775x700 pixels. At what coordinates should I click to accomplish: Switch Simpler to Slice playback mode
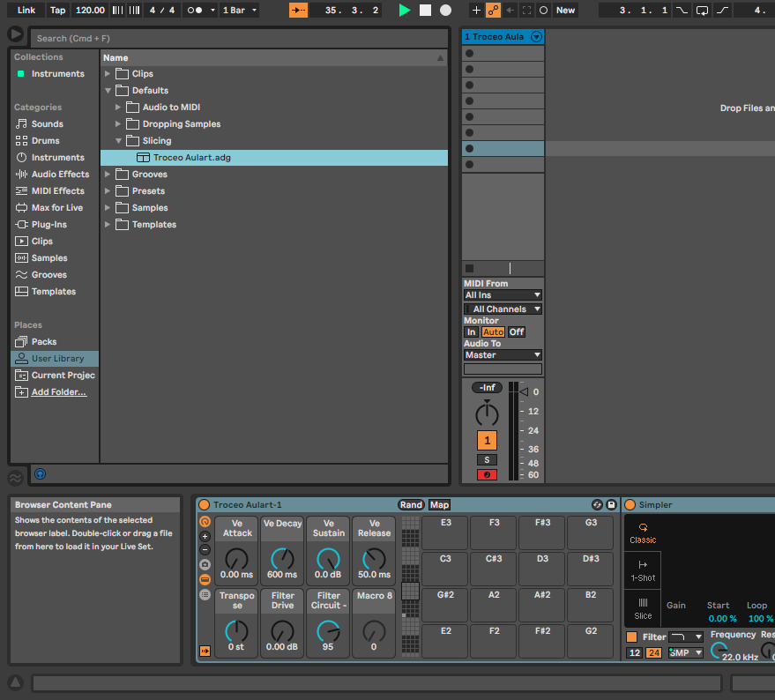click(642, 608)
